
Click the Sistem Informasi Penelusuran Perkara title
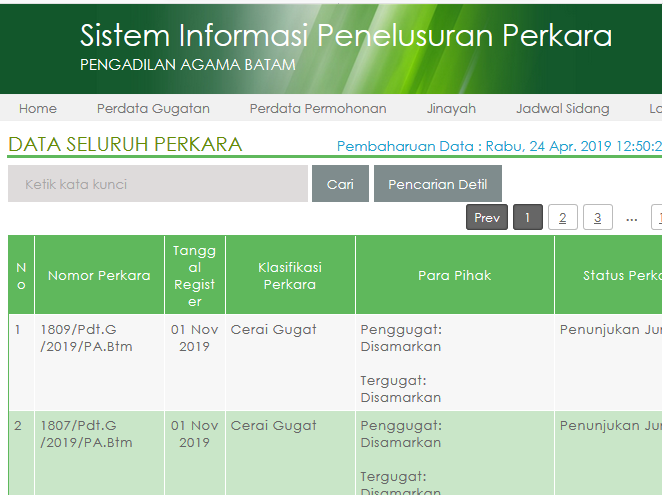pos(346,37)
